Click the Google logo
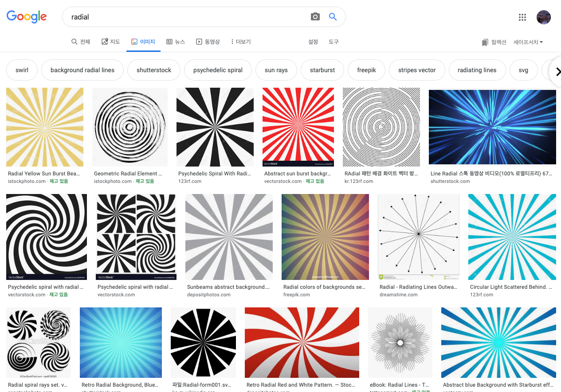Screen dimensions: 561x392 point(27,17)
